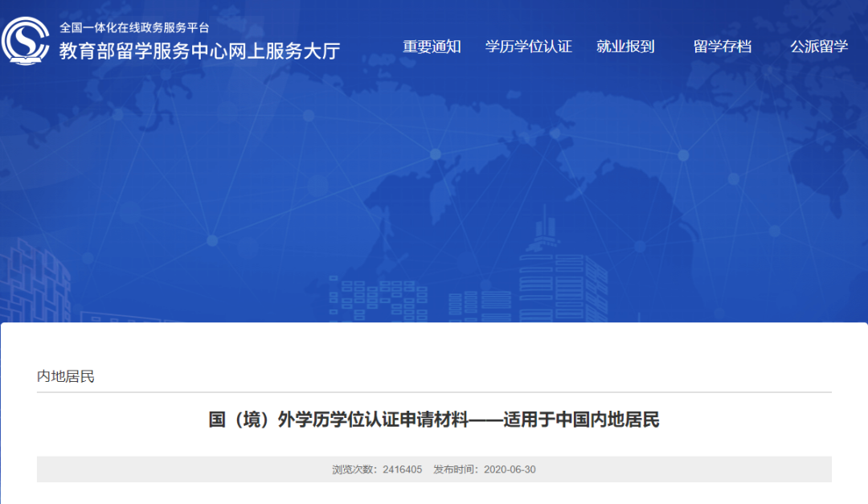Click the icon beside 公派留学
868x504 pixels.
pos(783,47)
